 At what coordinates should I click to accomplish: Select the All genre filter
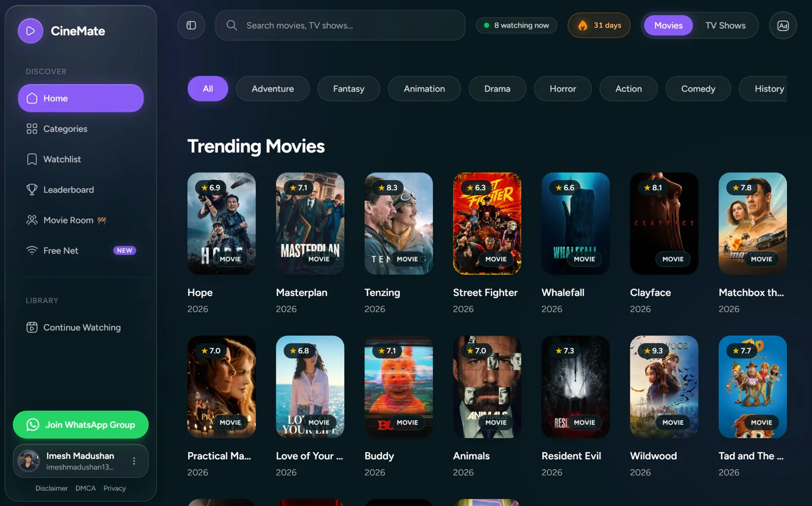coord(208,89)
